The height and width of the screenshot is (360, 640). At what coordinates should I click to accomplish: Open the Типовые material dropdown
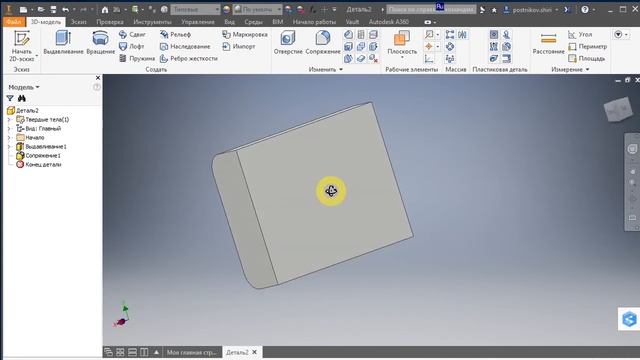pyautogui.click(x=195, y=9)
